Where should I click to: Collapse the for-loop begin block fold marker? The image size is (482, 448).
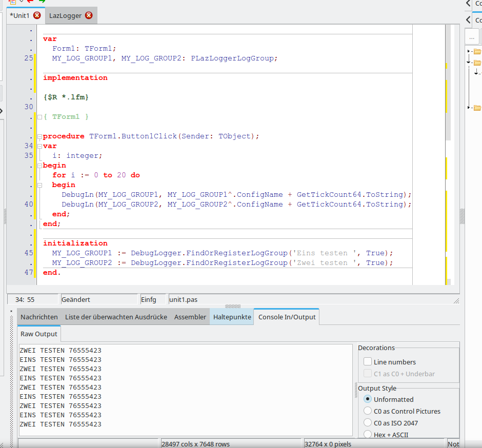(39, 185)
